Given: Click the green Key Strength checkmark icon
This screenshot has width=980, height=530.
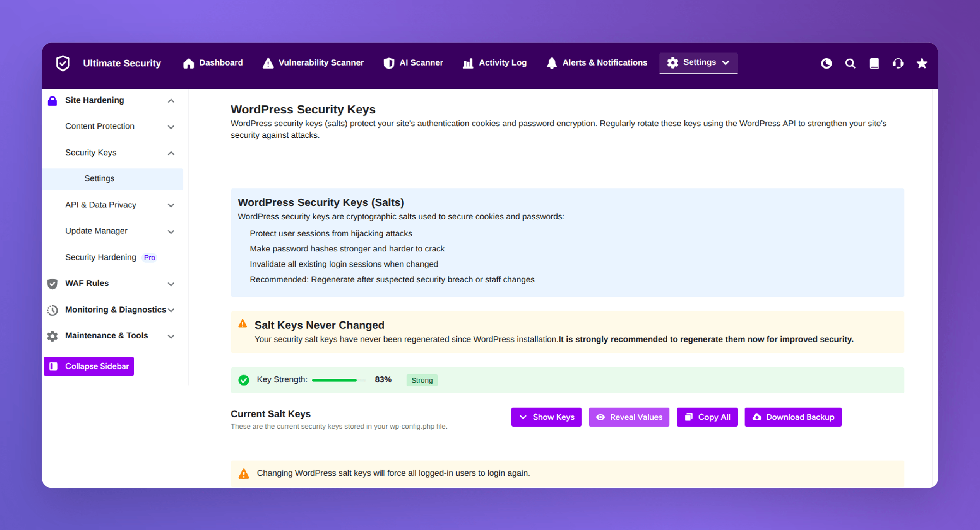Looking at the screenshot, I should pos(244,380).
